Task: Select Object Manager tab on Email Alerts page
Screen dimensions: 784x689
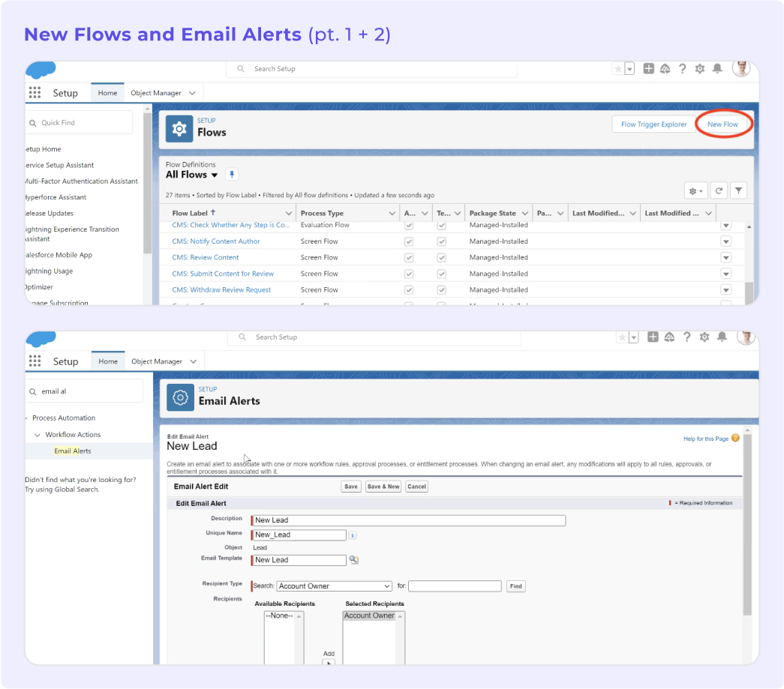Action: (x=157, y=361)
